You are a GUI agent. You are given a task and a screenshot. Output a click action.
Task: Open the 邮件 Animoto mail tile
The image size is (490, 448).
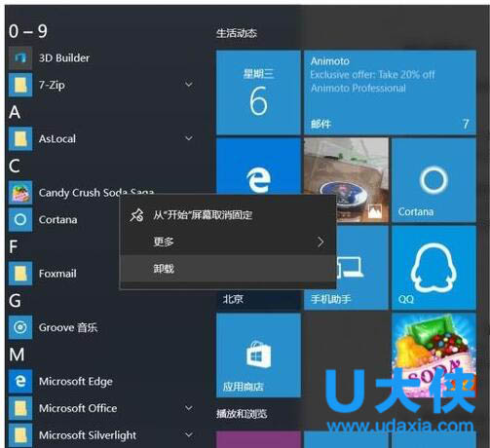(x=390, y=93)
